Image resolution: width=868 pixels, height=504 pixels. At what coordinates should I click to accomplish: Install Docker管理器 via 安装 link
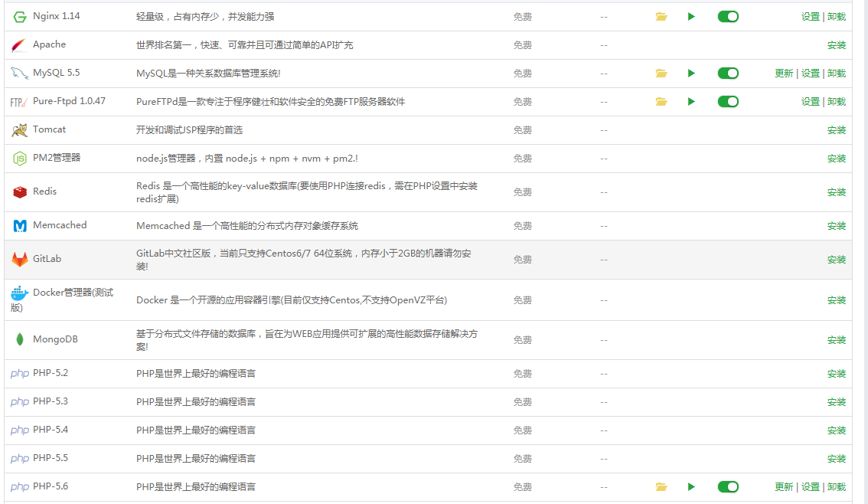click(837, 300)
